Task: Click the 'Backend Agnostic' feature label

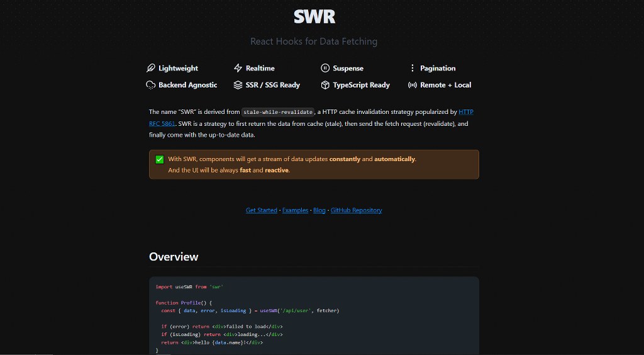Action: 187,85
